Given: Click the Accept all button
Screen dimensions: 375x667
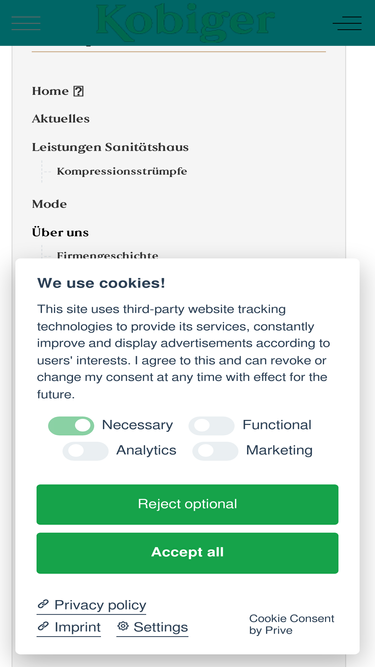Looking at the screenshot, I should point(188,553).
